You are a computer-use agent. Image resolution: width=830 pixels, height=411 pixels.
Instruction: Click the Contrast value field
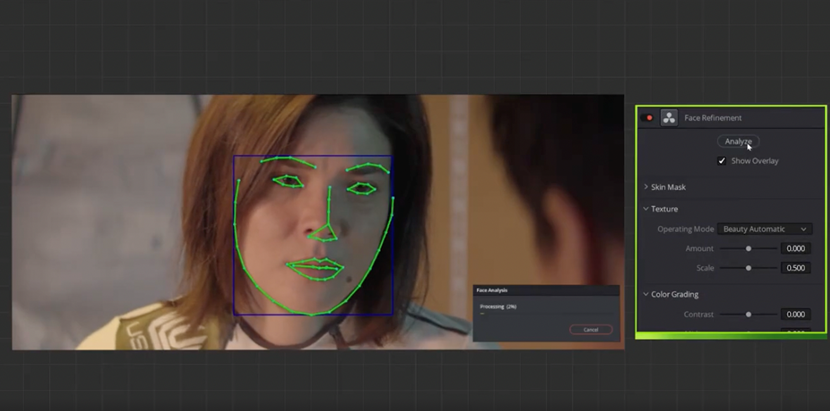tap(796, 315)
